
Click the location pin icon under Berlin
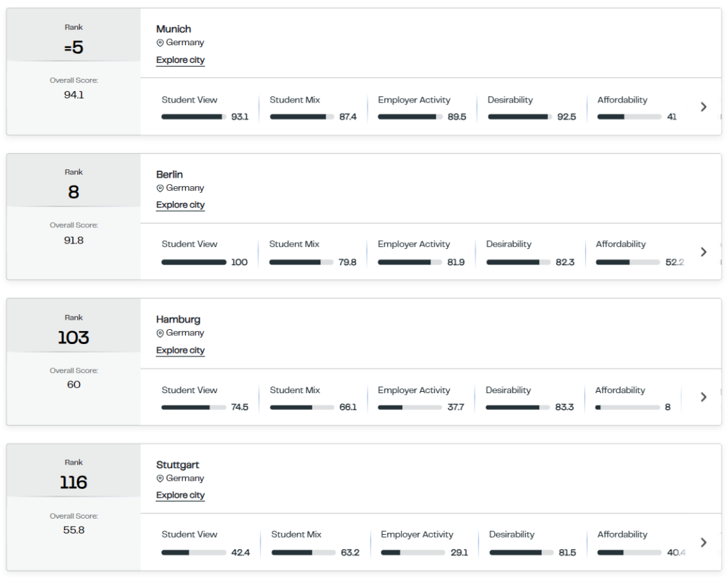pos(160,188)
